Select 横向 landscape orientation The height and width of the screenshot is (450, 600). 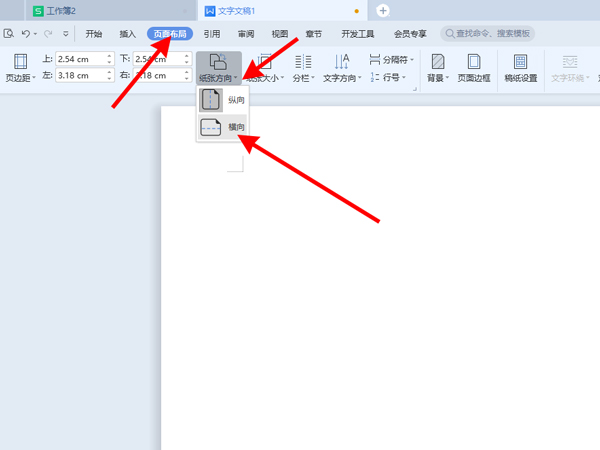(x=222, y=128)
